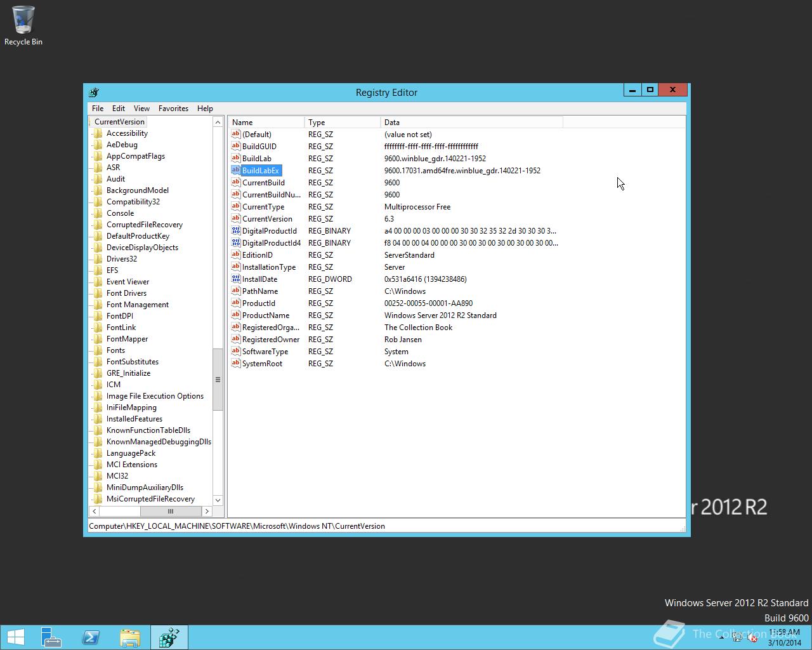Click the folder icon of Accessibility key
Image resolution: width=812 pixels, height=650 pixels.
98,133
